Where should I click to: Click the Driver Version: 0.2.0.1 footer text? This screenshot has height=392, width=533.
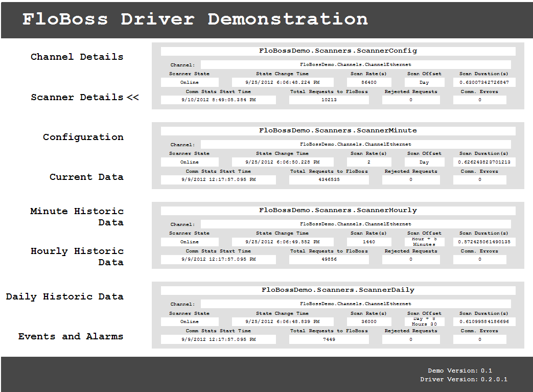coord(464,379)
